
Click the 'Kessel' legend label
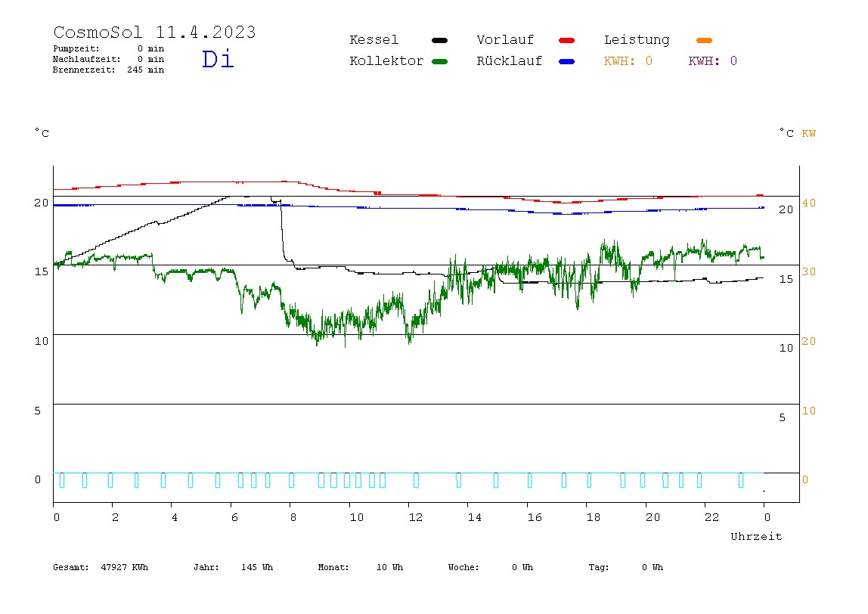[374, 40]
